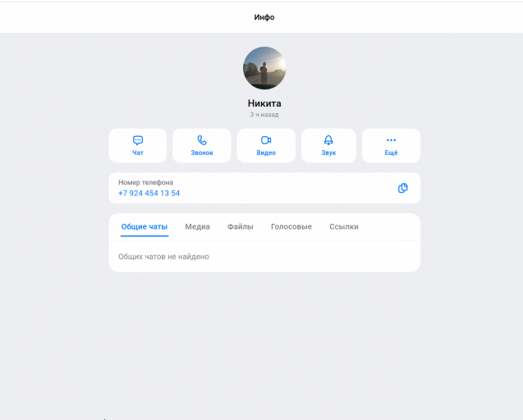Select the Общие чаты tab
523x420 pixels.
click(x=145, y=226)
